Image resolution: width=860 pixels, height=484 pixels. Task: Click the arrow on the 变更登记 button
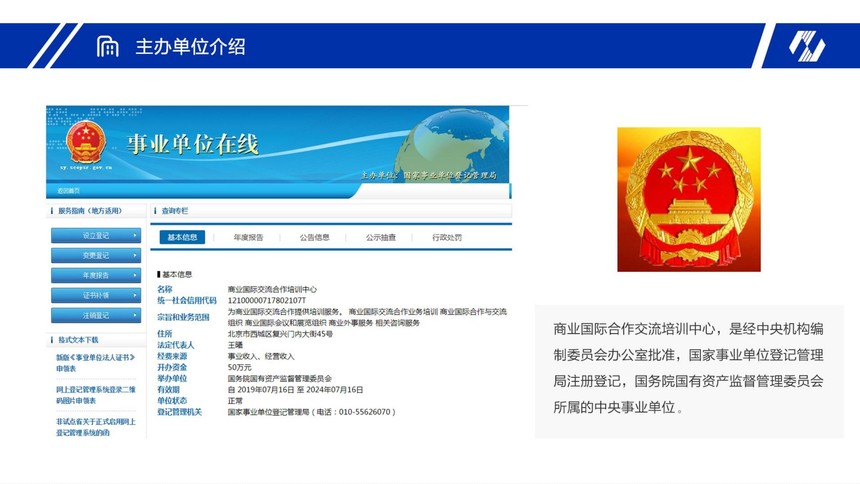[134, 255]
